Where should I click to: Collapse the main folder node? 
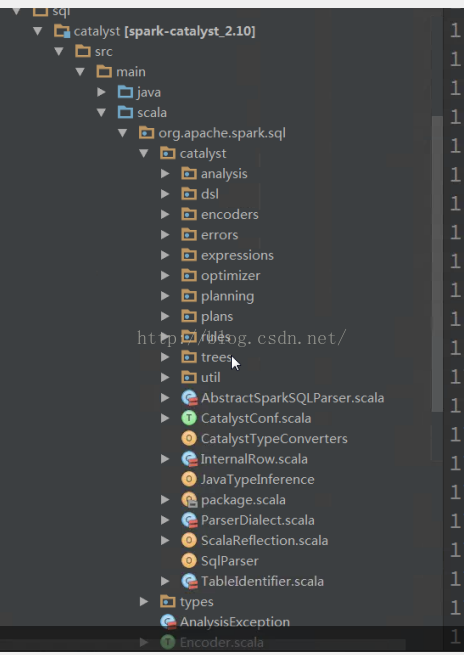coord(80,72)
